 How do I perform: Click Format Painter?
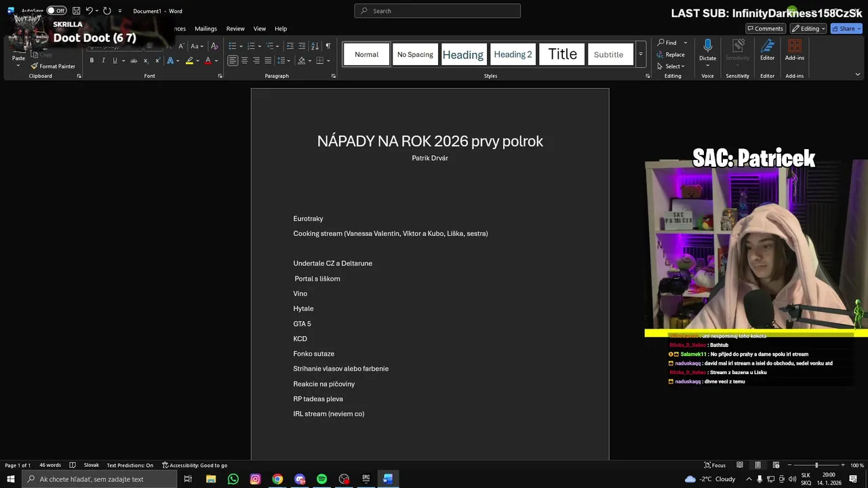(x=53, y=66)
